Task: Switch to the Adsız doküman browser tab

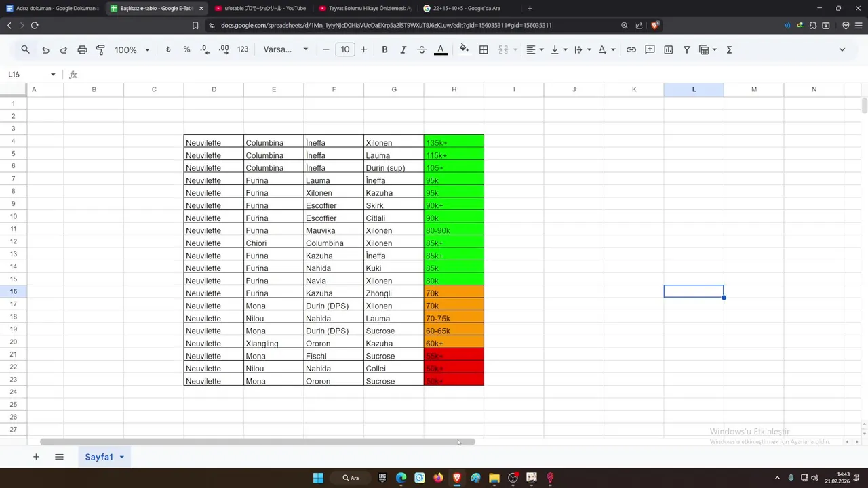Action: (52, 8)
